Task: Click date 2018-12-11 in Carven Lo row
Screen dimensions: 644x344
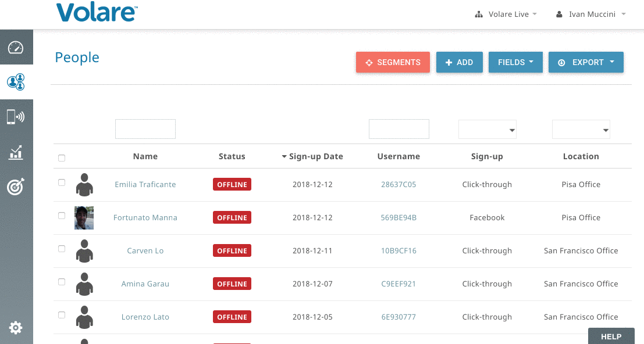Action: 312,251
